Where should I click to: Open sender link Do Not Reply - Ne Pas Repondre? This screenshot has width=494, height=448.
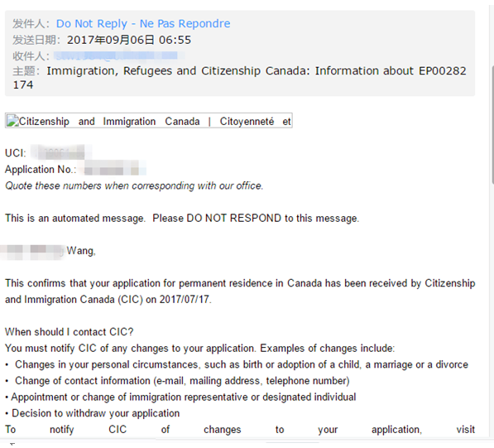tap(143, 24)
